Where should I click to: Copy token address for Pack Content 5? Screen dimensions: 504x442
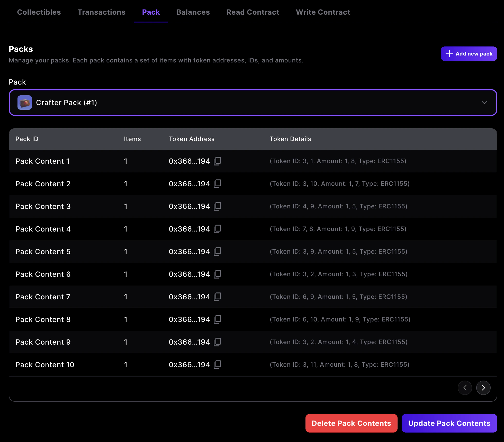[x=217, y=252]
